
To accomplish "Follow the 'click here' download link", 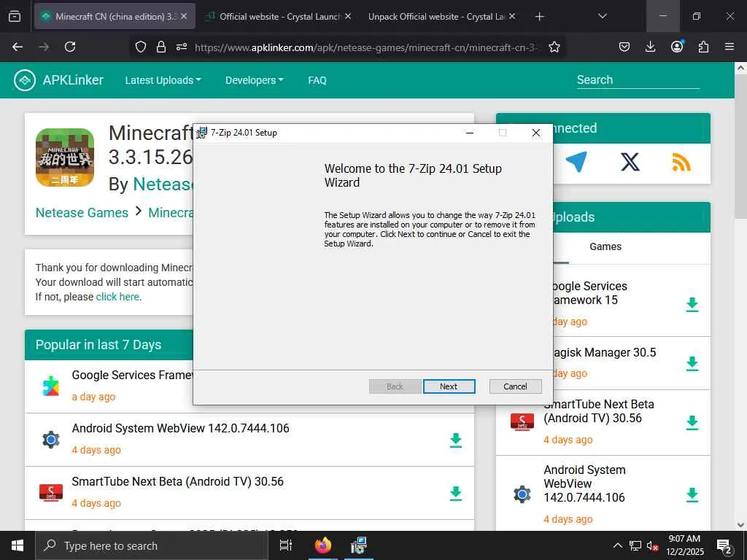I will 117,297.
